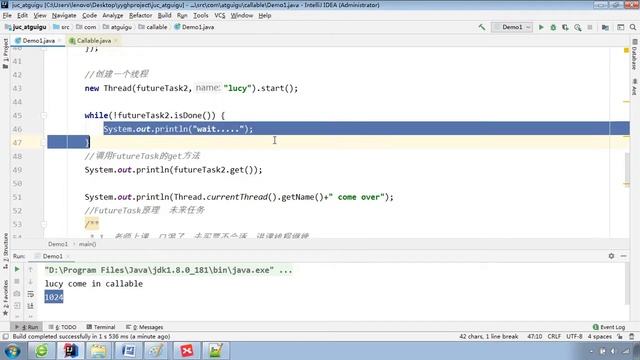Open the Refactor menu

tap(140, 15)
